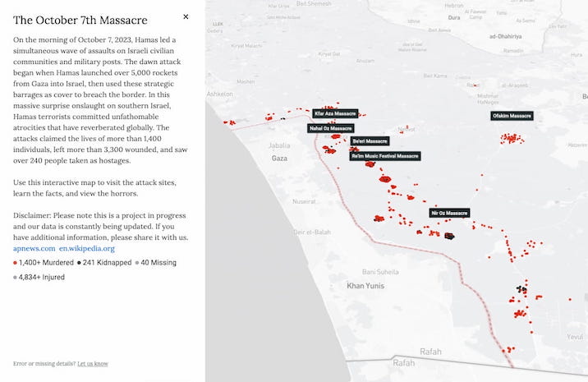
Task: Select the Nahal Oz Massacre map label
Action: (x=331, y=128)
